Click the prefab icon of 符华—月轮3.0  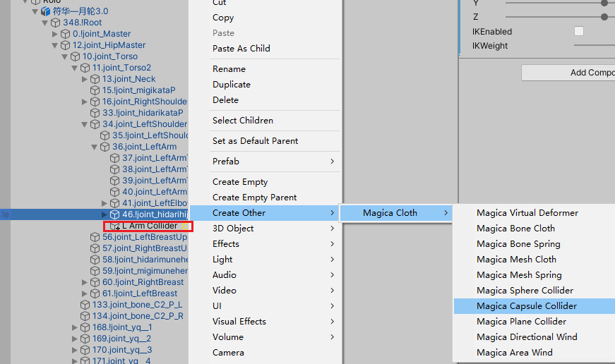point(46,11)
